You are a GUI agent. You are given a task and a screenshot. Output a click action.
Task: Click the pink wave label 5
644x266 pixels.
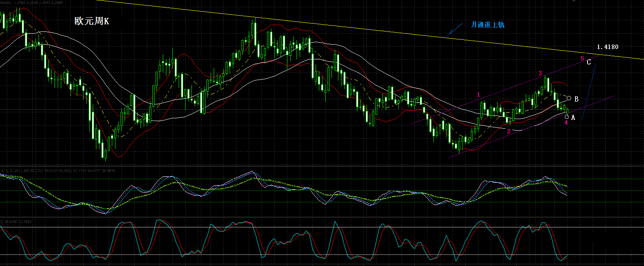582,59
